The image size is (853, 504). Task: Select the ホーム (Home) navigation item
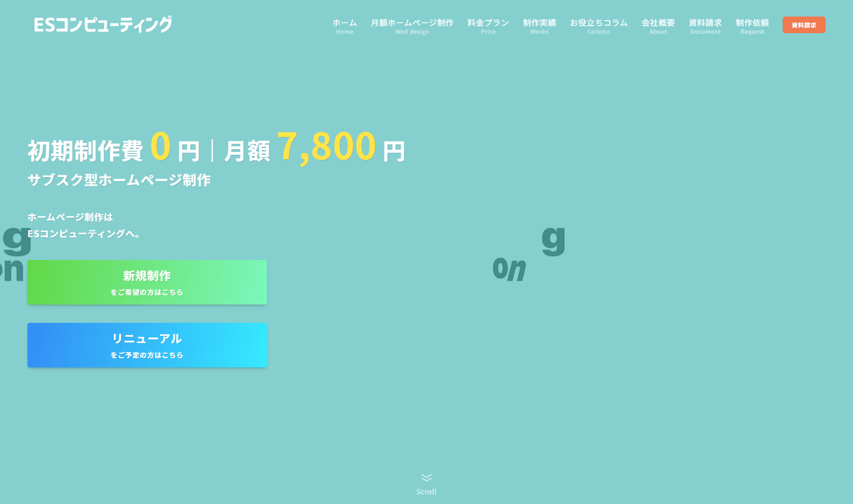pyautogui.click(x=344, y=23)
